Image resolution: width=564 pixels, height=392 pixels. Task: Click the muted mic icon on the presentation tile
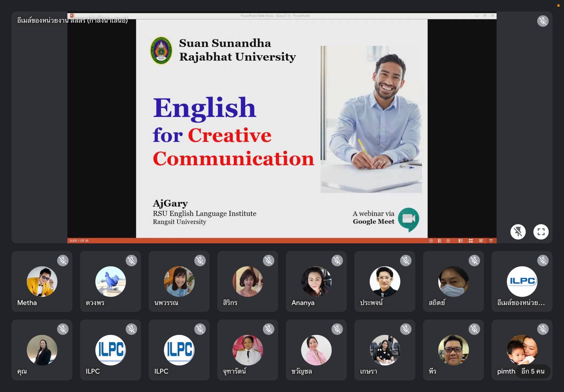point(543,21)
